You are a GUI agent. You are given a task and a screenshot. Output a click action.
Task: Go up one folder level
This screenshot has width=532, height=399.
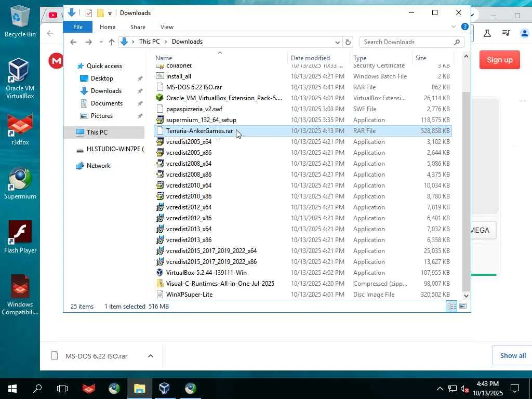112,42
